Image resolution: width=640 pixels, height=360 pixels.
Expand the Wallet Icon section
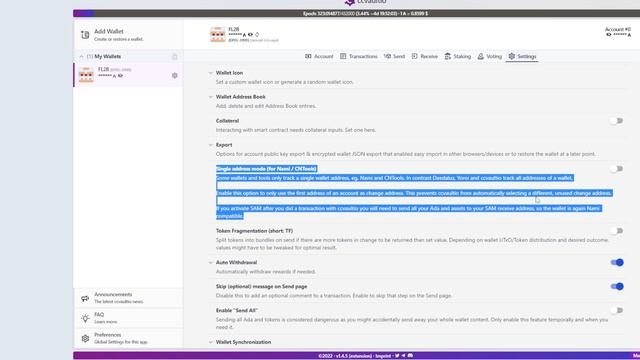pos(211,73)
